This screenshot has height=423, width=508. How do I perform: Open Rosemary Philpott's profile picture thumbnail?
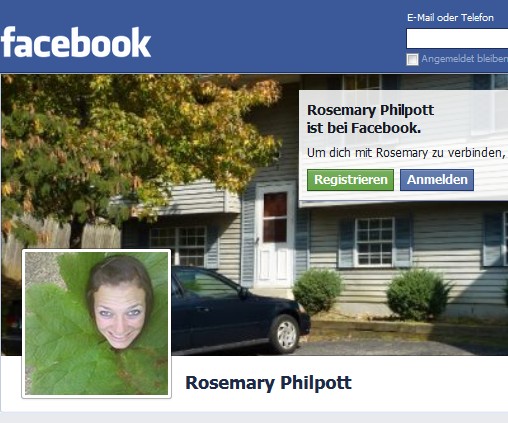(x=96, y=323)
